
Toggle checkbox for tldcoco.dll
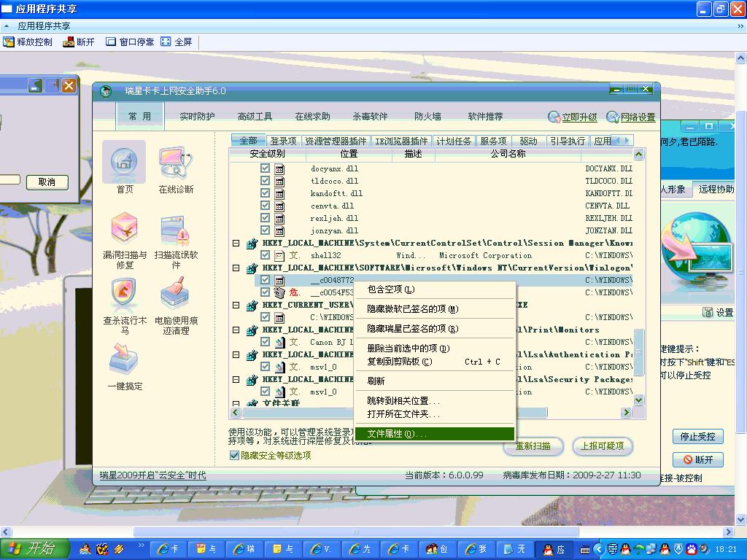point(265,181)
